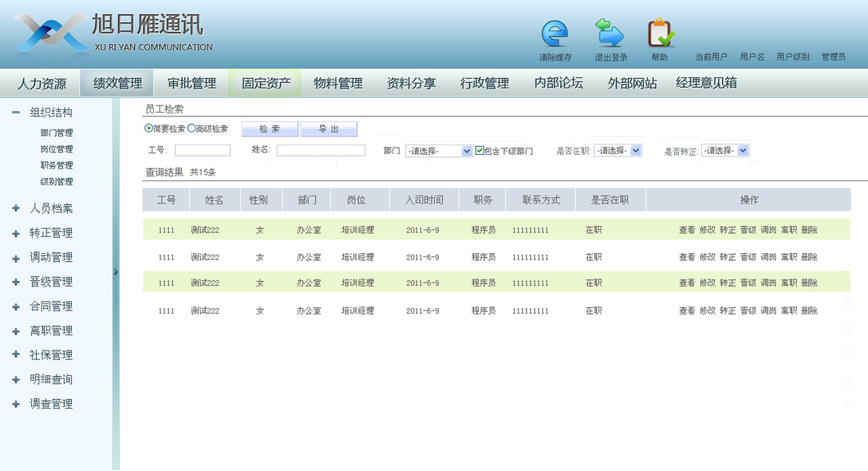Image resolution: width=868 pixels, height=471 pixels.
Task: Open the 部门 dropdown list
Action: point(439,151)
